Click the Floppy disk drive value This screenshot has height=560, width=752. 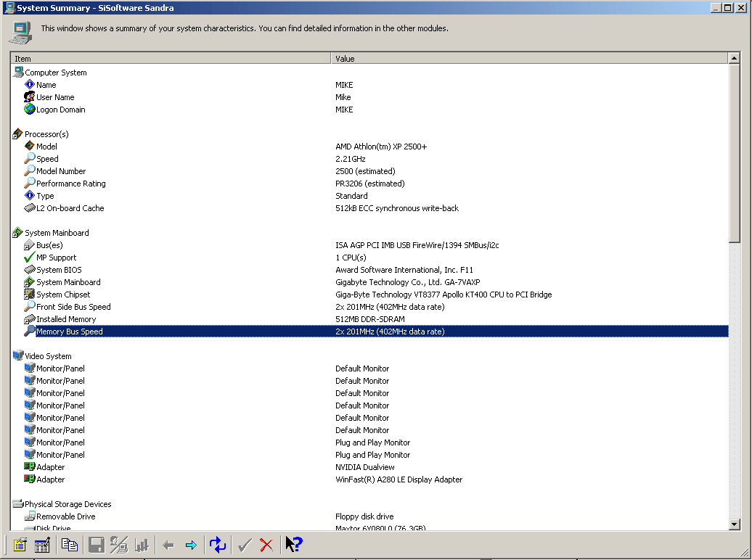click(364, 516)
